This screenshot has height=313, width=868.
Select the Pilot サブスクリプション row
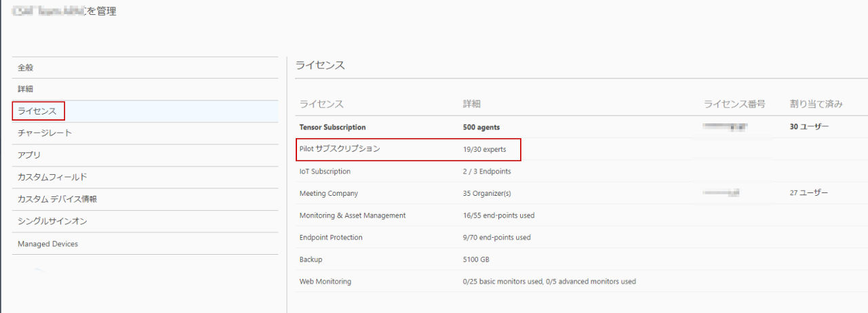point(581,149)
